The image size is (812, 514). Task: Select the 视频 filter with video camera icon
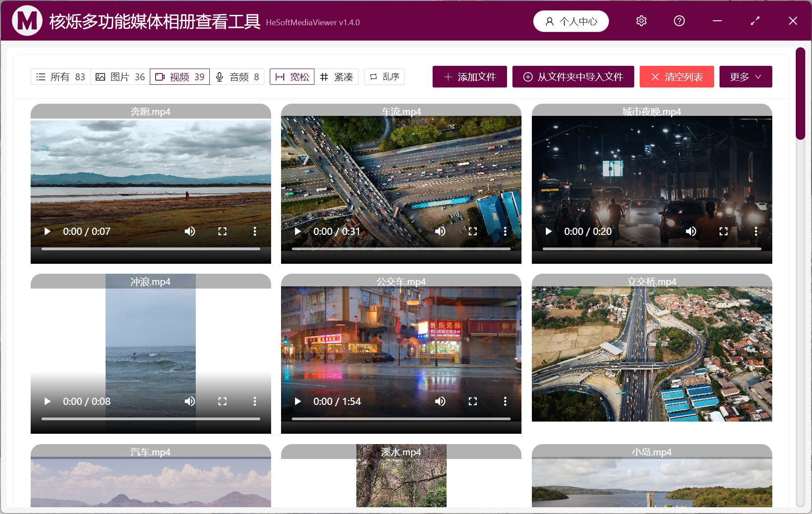pyautogui.click(x=180, y=77)
